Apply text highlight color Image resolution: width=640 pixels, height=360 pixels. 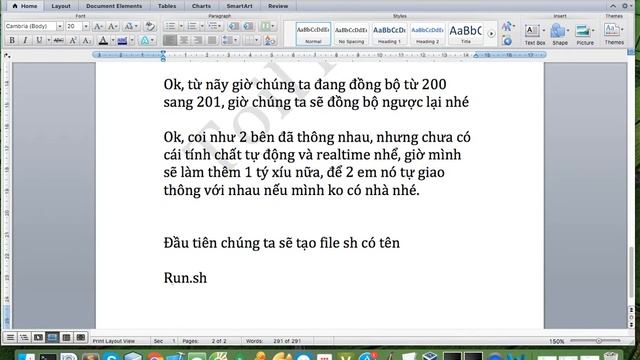tap(122, 40)
